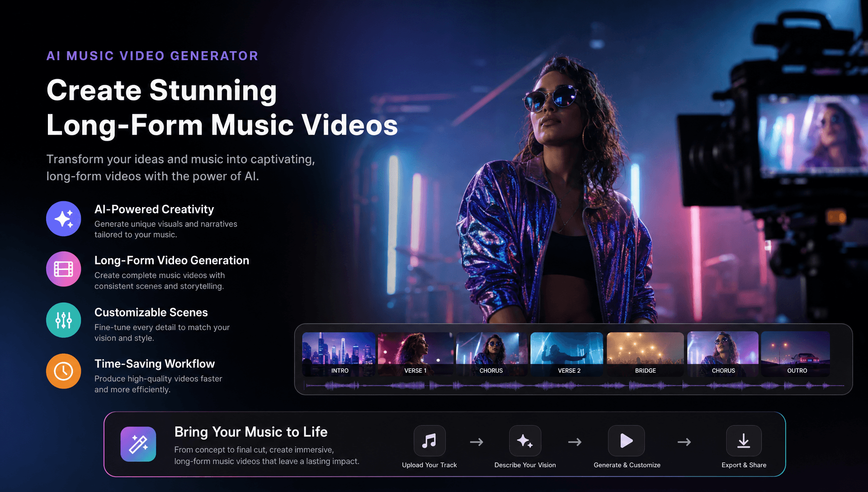Click the arrow between Generate and Export steps
868x492 pixels.
click(684, 442)
